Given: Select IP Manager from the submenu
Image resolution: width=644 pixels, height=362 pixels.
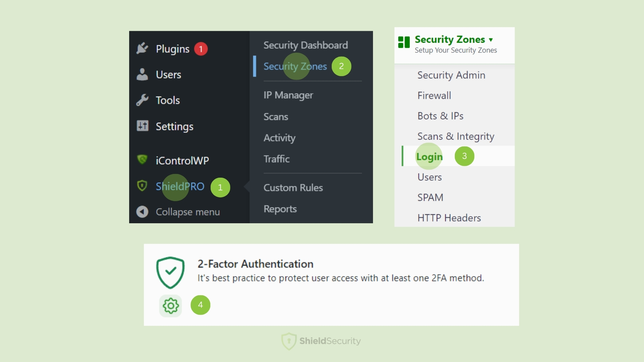Looking at the screenshot, I should (x=288, y=95).
